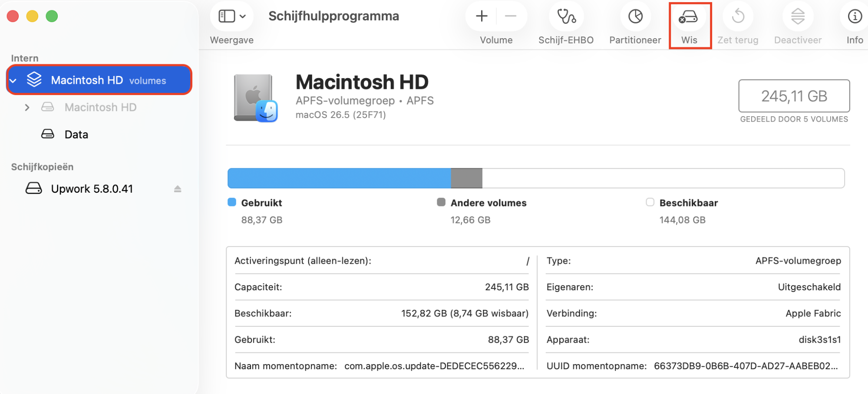Screen dimensions: 868x394
Task: Click the Zet terug restore icon
Action: click(x=738, y=16)
